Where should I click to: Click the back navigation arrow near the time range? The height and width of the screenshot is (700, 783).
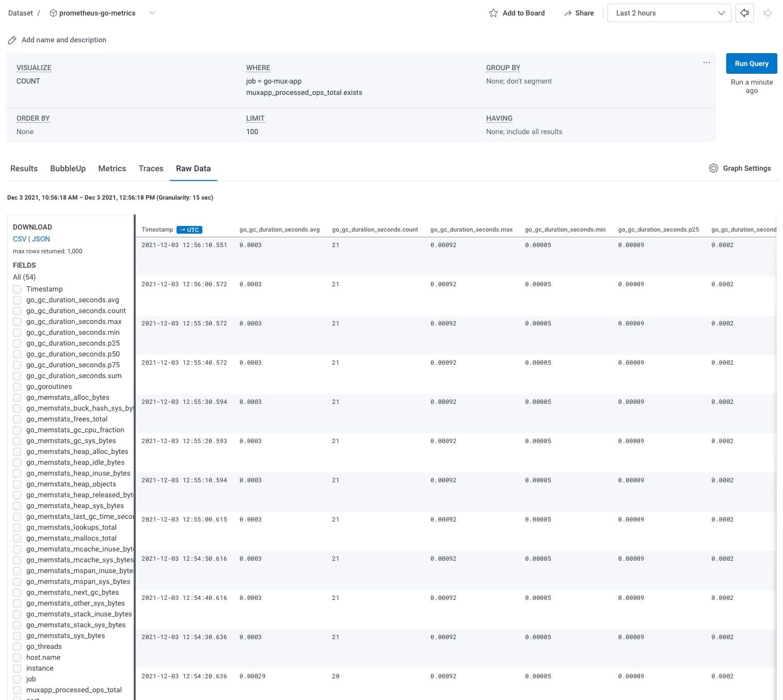tap(744, 13)
